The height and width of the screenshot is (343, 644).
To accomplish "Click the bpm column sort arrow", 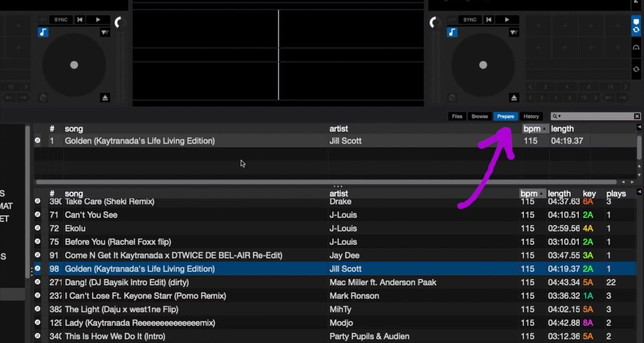I will click(x=545, y=128).
